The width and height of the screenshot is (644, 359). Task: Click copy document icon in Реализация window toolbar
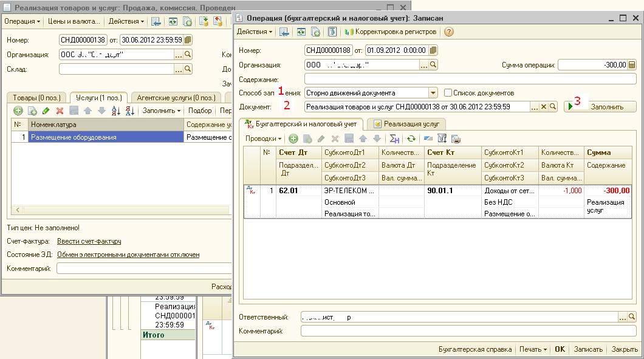pyautogui.click(x=187, y=21)
